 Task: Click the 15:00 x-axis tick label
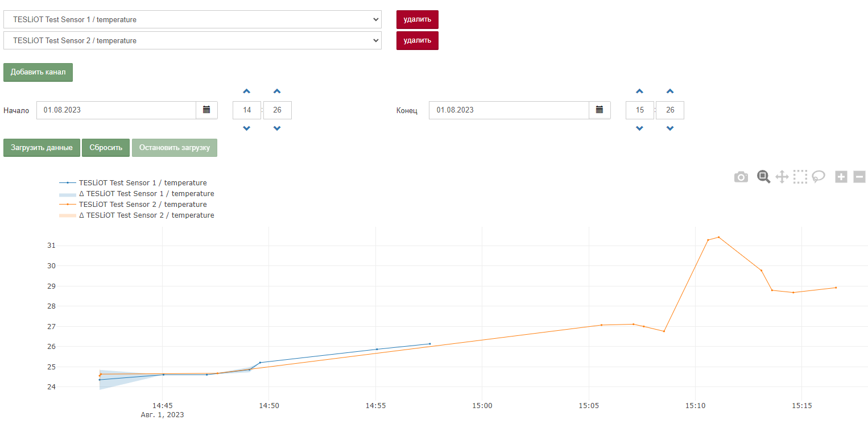point(482,406)
